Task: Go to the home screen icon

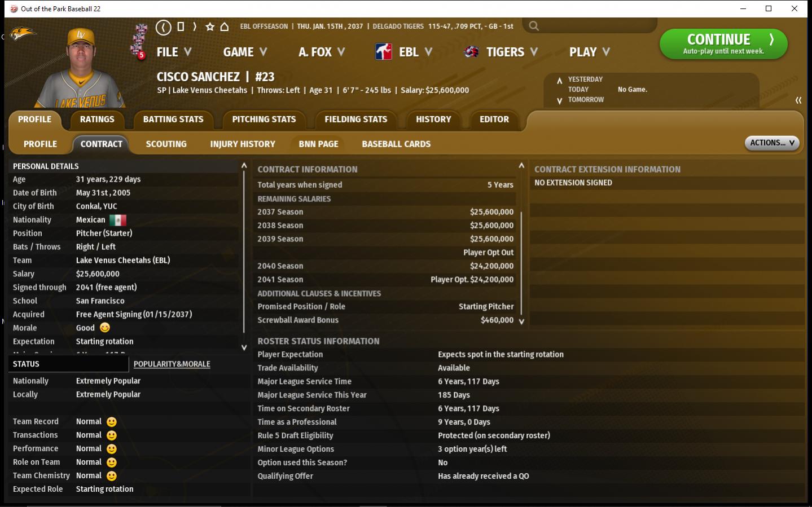Action: [225, 27]
